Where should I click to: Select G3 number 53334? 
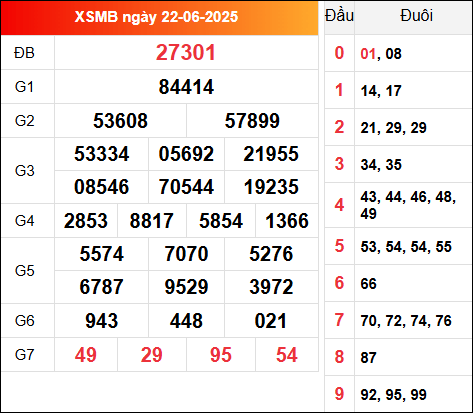click(102, 154)
